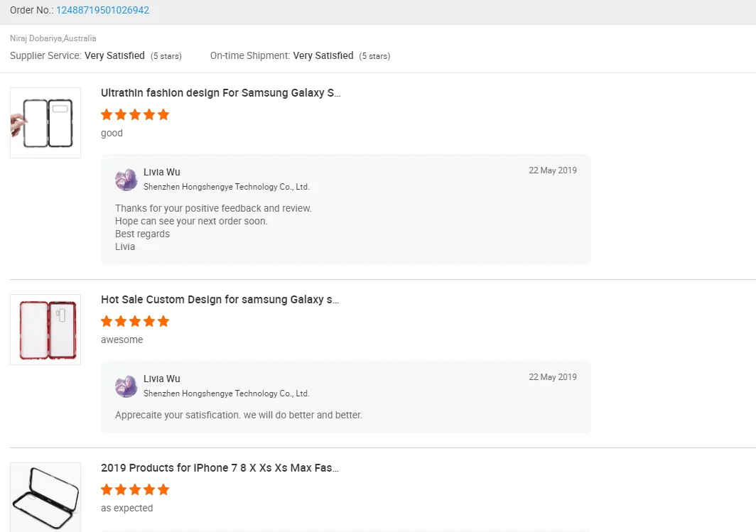Image resolution: width=756 pixels, height=532 pixels.
Task: Click the 'good' review comment text
Action: coord(112,133)
